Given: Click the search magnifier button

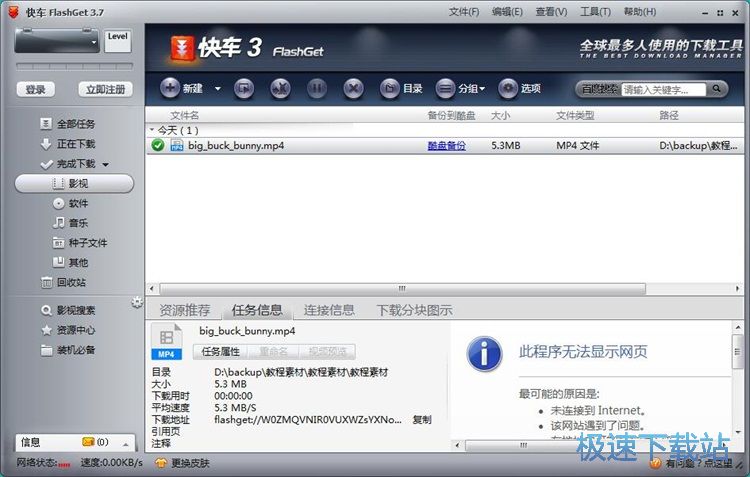Looking at the screenshot, I should (716, 89).
